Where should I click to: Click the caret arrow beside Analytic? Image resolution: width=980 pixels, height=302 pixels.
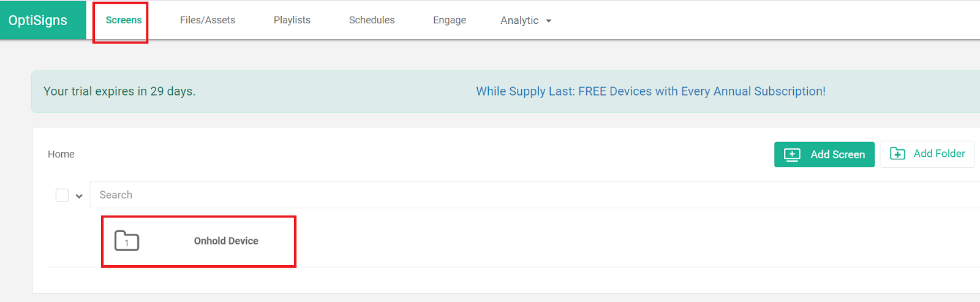(x=549, y=21)
